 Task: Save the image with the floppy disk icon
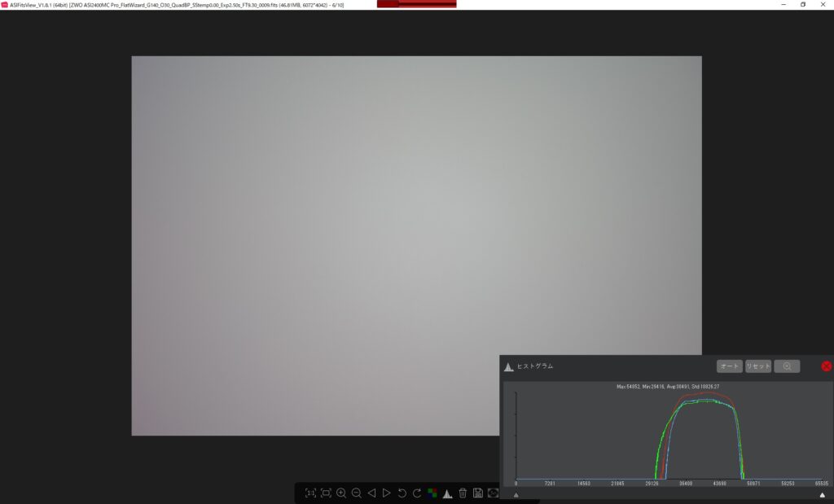477,493
